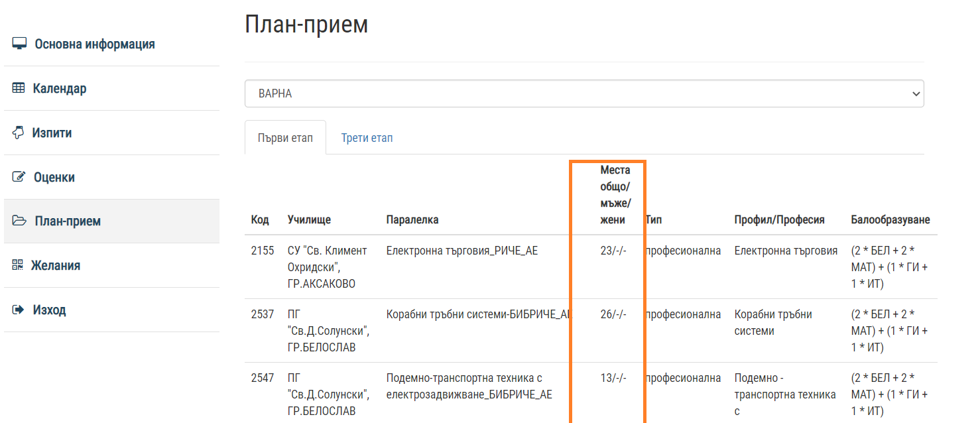Select the Първи етап tab
This screenshot has width=980, height=423.
coord(285,138)
